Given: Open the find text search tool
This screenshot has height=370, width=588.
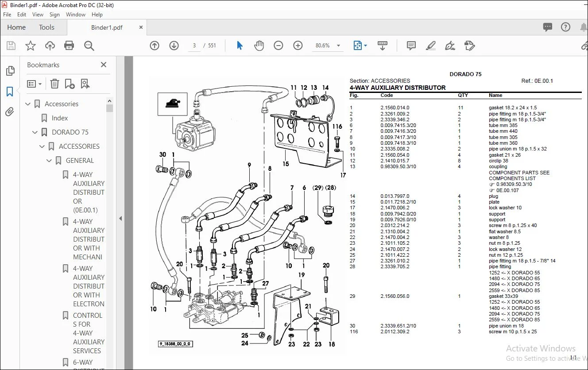Looking at the screenshot, I should 89,46.
